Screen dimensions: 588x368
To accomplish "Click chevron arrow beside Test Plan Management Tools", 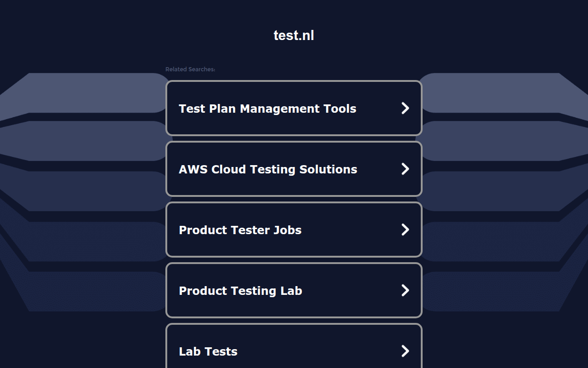I will point(405,108).
